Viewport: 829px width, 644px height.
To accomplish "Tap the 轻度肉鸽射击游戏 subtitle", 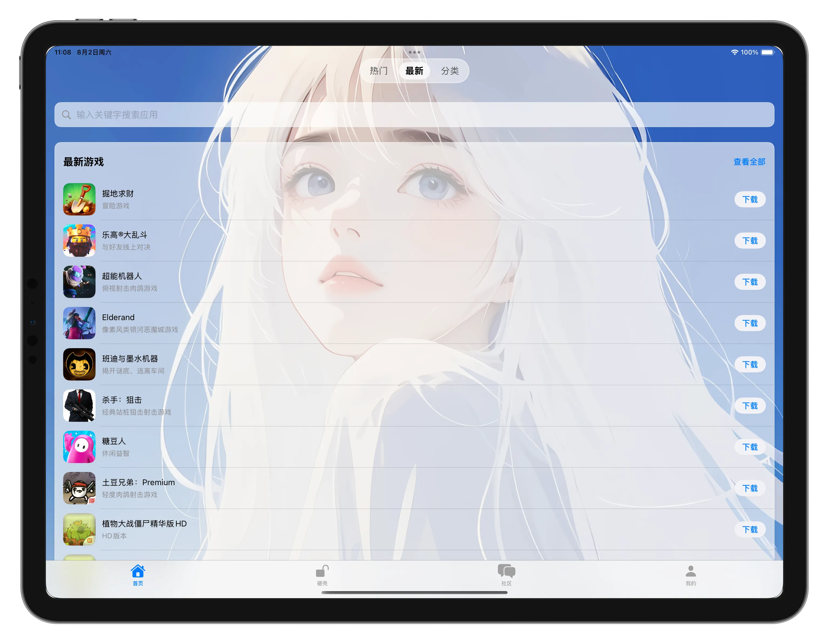I will pos(130,495).
